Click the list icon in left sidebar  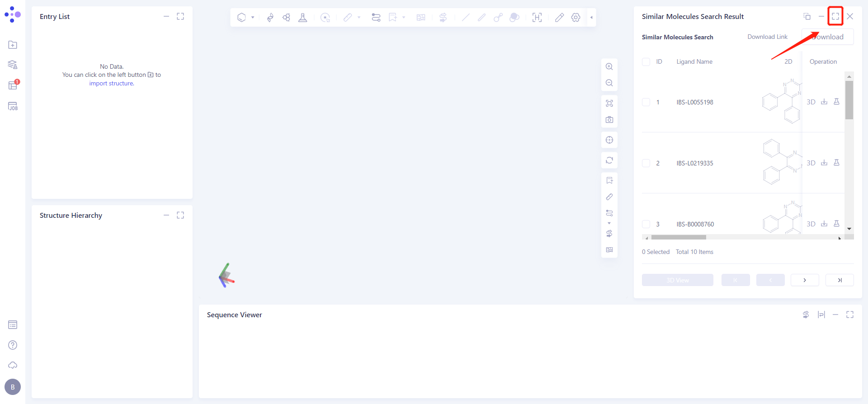tap(13, 325)
